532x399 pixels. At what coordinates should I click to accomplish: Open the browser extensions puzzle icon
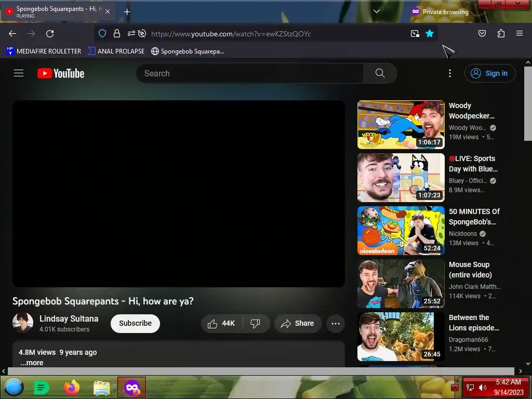point(501,33)
